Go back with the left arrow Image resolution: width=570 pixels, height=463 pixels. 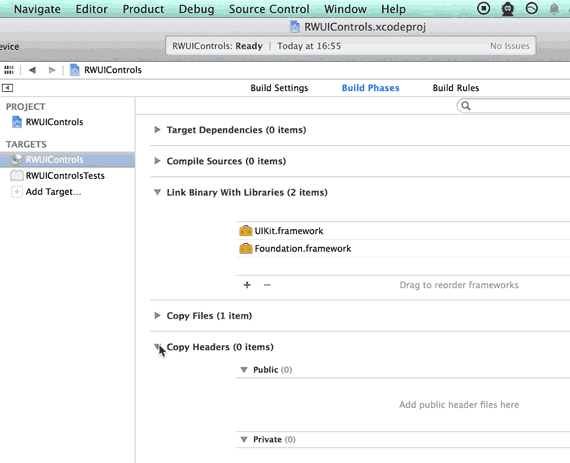click(32, 70)
